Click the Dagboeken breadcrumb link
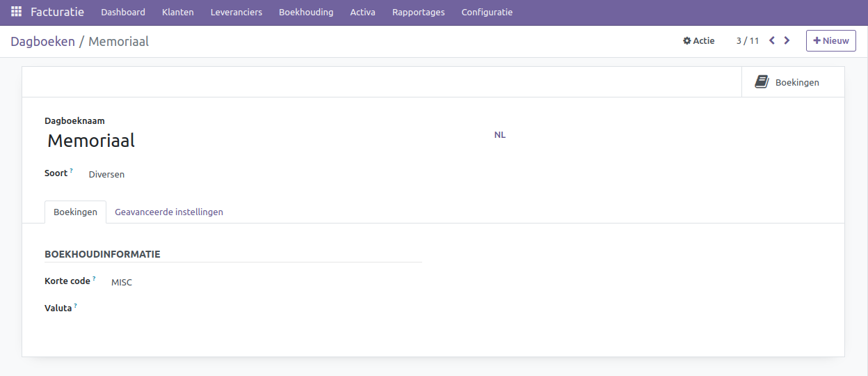The width and height of the screenshot is (868, 376). pyautogui.click(x=42, y=41)
